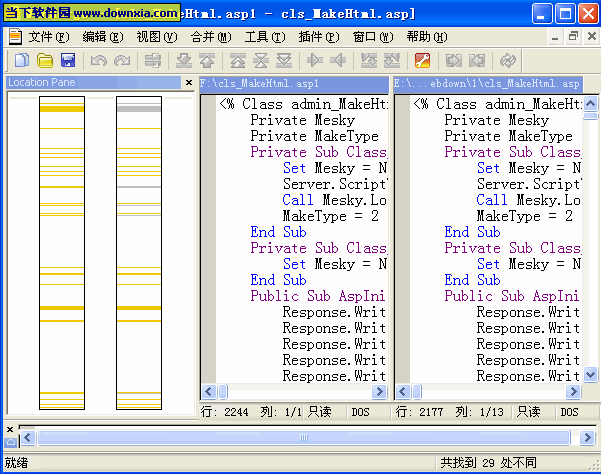Click the '共找到 29 处不同' status text

pos(488,463)
